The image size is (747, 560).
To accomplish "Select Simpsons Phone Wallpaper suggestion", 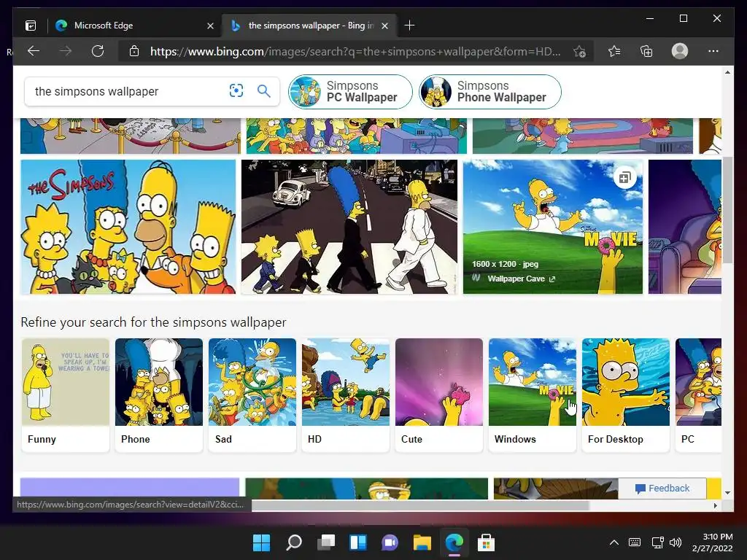I will (x=490, y=91).
